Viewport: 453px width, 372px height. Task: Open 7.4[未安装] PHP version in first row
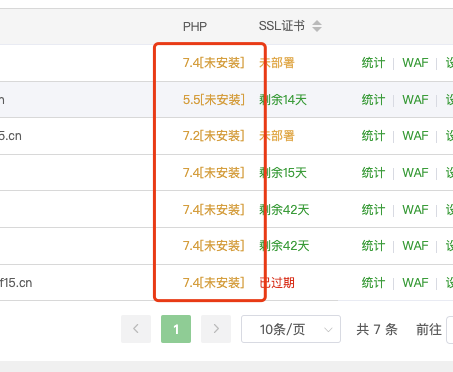coord(214,63)
